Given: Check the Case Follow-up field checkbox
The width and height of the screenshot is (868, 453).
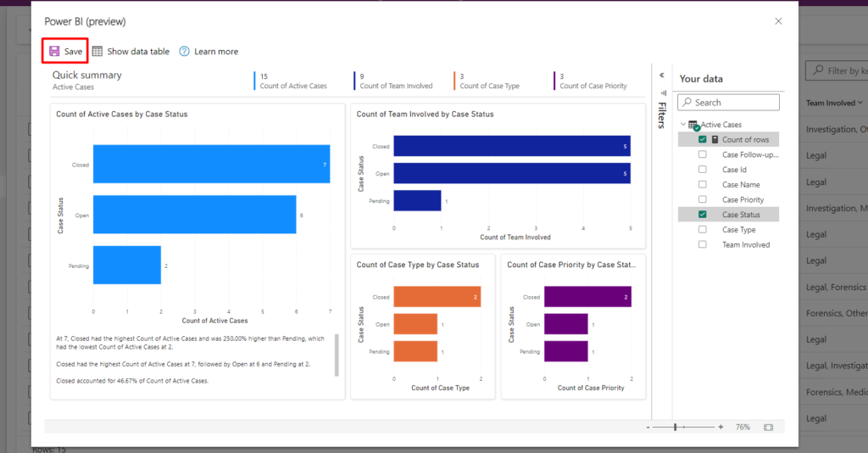Looking at the screenshot, I should pos(703,154).
